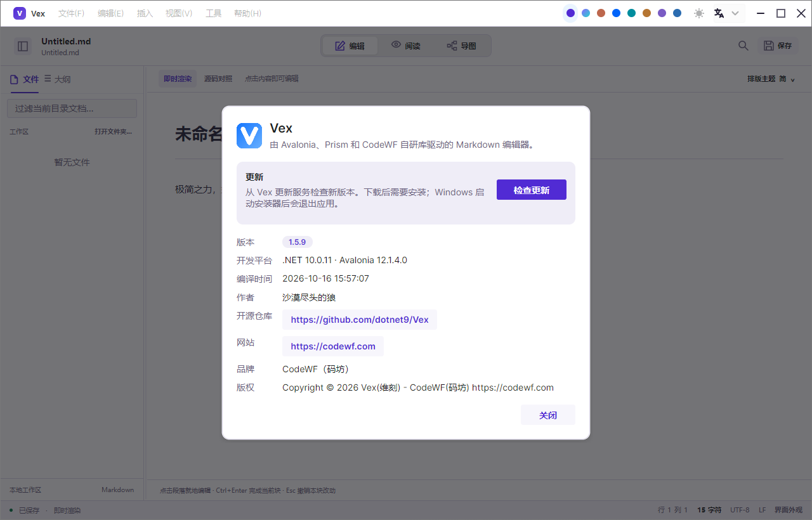Click the version number 1.5.9 badge
The height and width of the screenshot is (520, 812).
[298, 242]
